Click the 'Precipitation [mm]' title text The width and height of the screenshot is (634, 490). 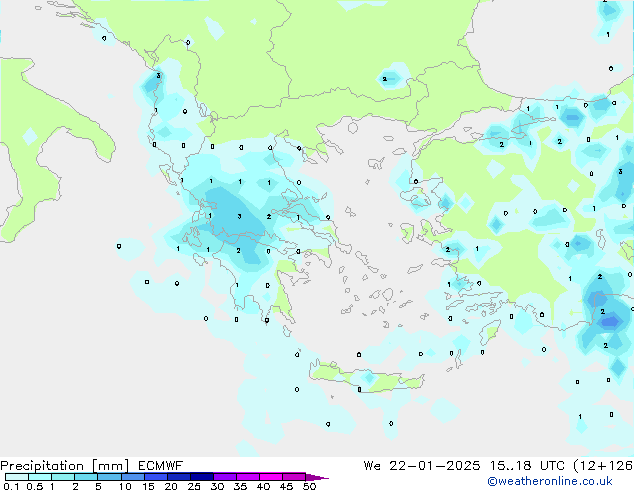[x=65, y=466]
